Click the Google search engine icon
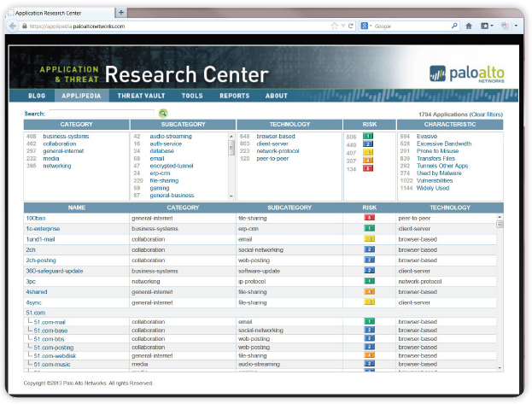 pyautogui.click(x=364, y=26)
